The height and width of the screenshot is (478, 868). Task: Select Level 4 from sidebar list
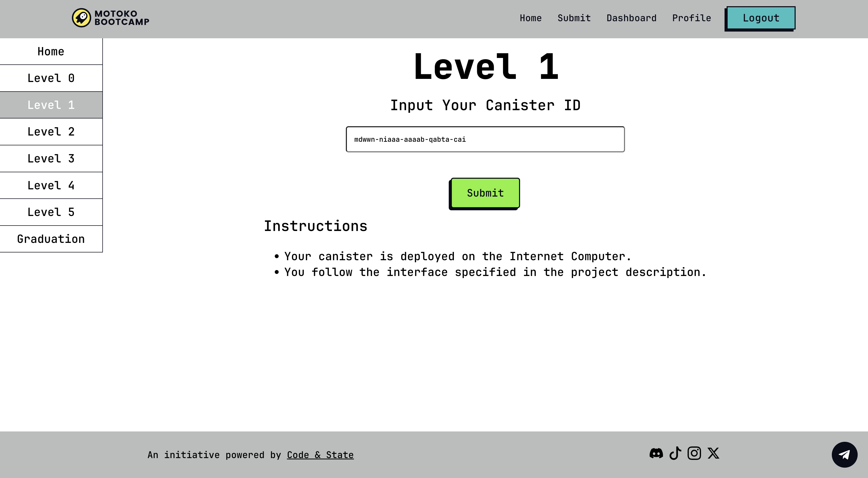[51, 185]
